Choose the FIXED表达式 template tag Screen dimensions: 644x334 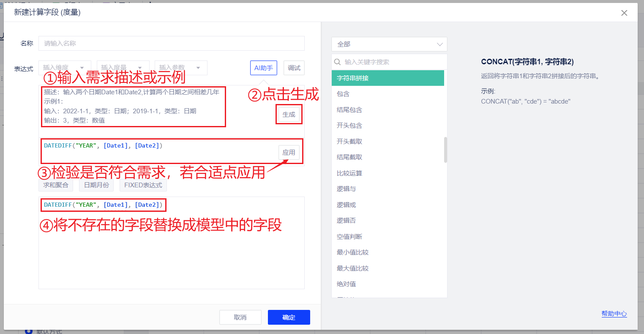[143, 185]
